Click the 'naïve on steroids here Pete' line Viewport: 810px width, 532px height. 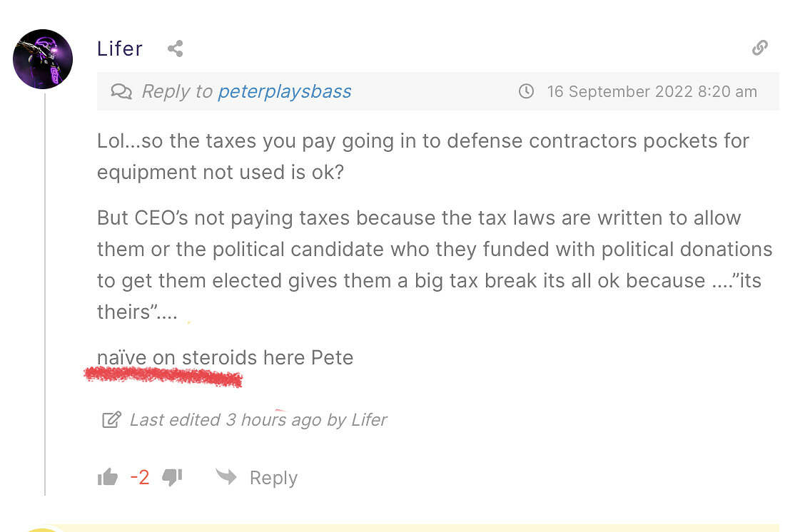point(225,357)
